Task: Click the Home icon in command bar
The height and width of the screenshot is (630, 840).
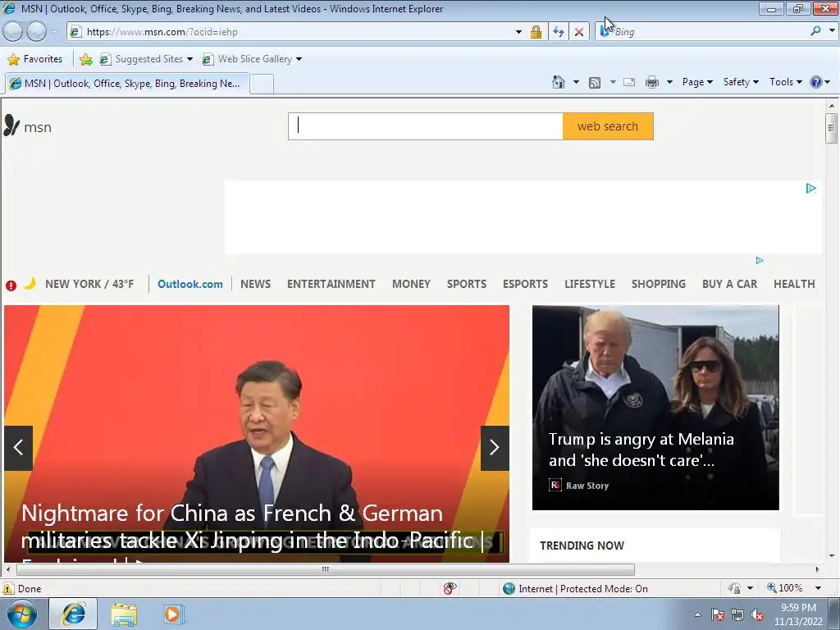Action: click(558, 82)
